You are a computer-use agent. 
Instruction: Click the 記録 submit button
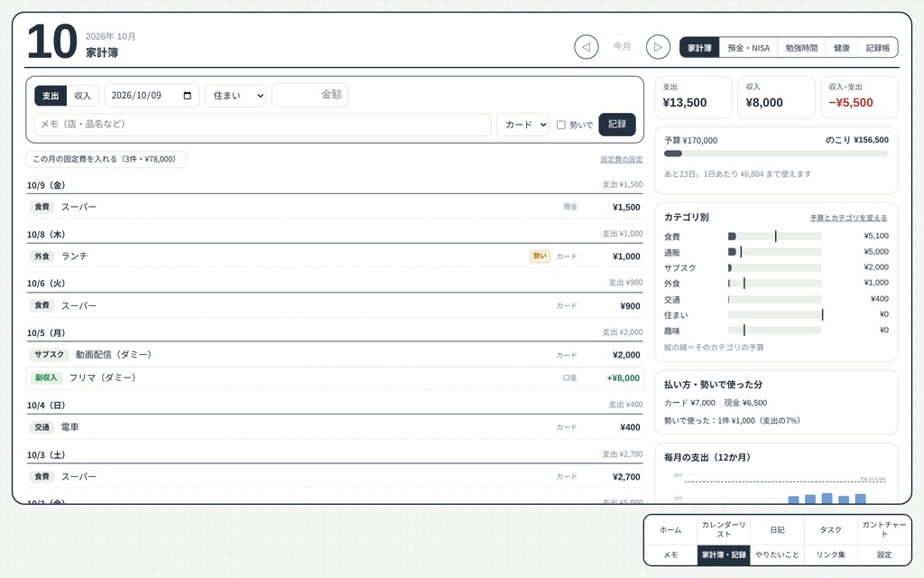click(x=617, y=125)
